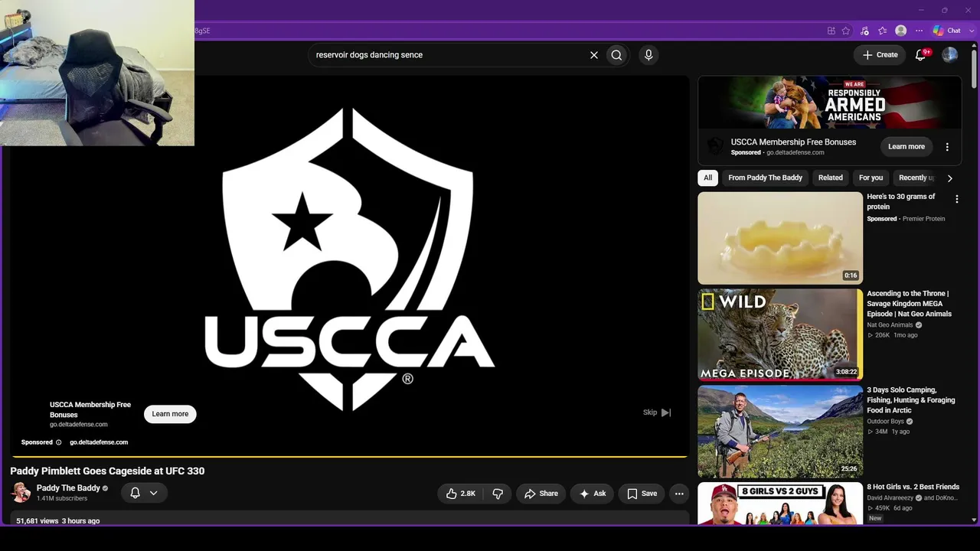Open the USCCA sidebar ad options menu
This screenshot has height=551, width=980.
click(947, 147)
